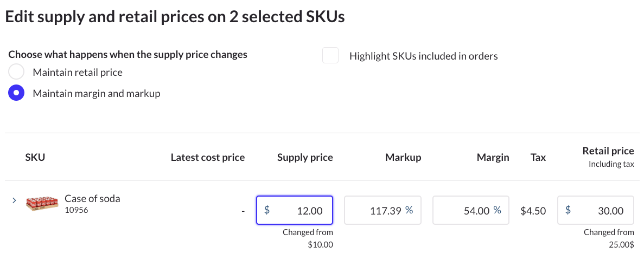
Task: Click the Case of soda product name
Action: [92, 198]
